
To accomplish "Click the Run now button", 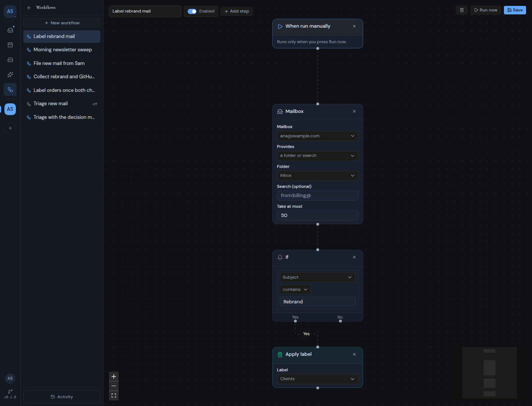I will (486, 10).
